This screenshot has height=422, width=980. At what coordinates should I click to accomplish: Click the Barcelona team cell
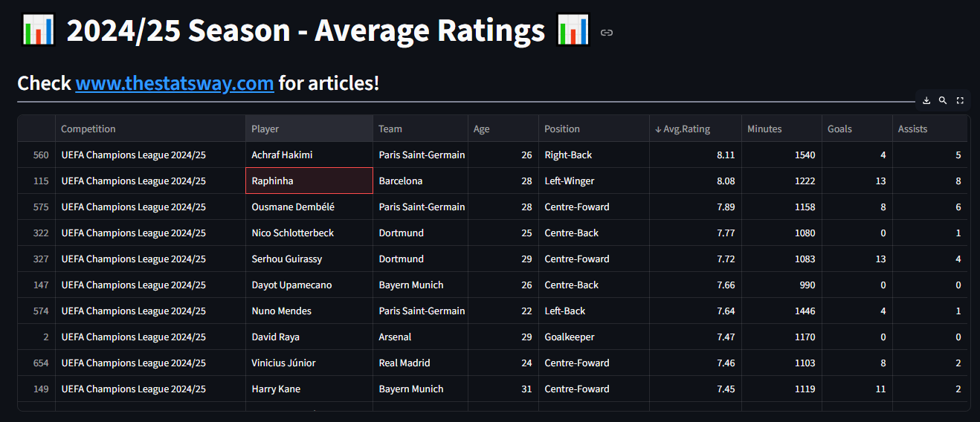420,181
